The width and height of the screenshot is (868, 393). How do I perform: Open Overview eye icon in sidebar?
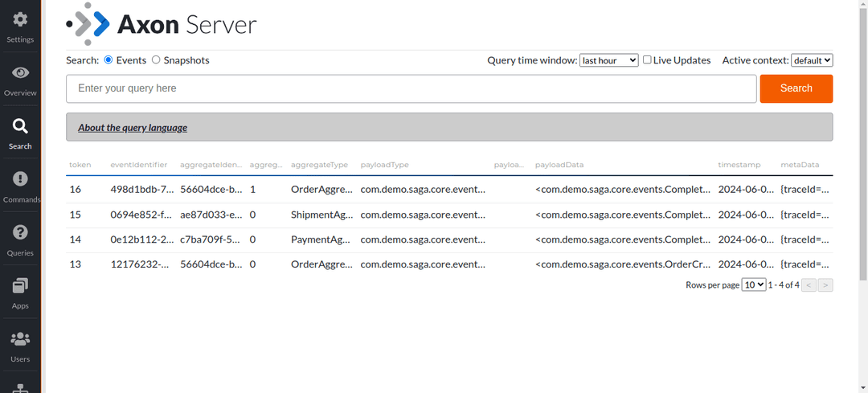point(20,73)
